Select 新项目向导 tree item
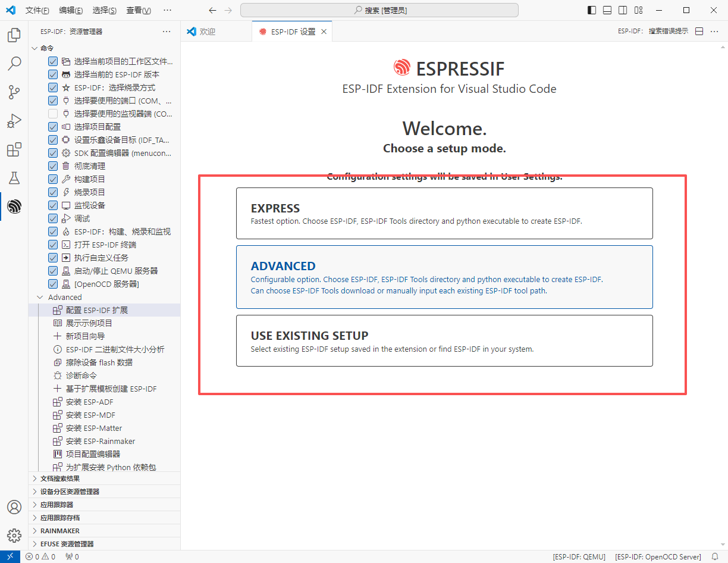This screenshot has width=728, height=563. (104, 336)
